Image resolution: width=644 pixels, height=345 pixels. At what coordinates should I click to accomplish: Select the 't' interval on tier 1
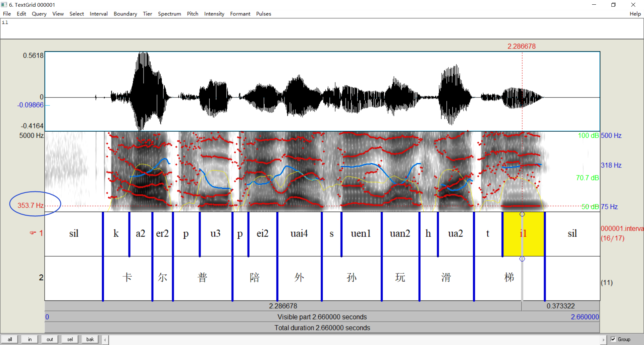click(x=488, y=233)
